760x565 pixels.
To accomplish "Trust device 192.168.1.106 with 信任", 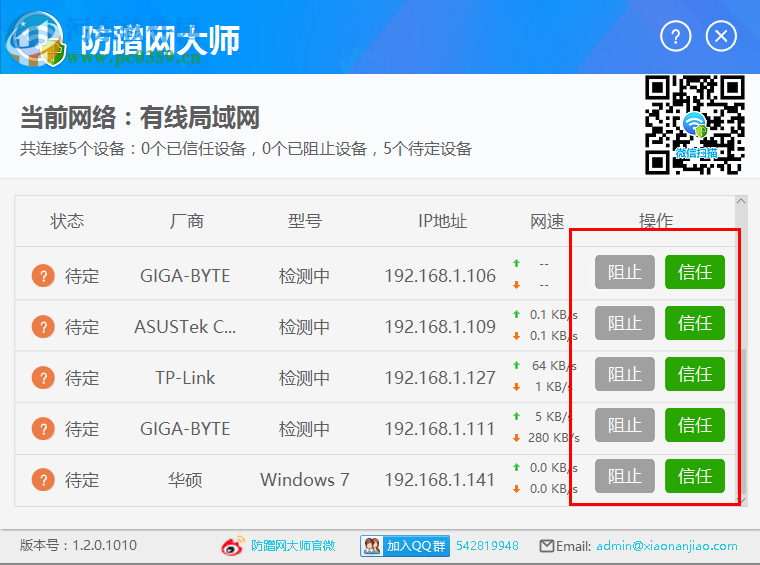I will (x=695, y=272).
